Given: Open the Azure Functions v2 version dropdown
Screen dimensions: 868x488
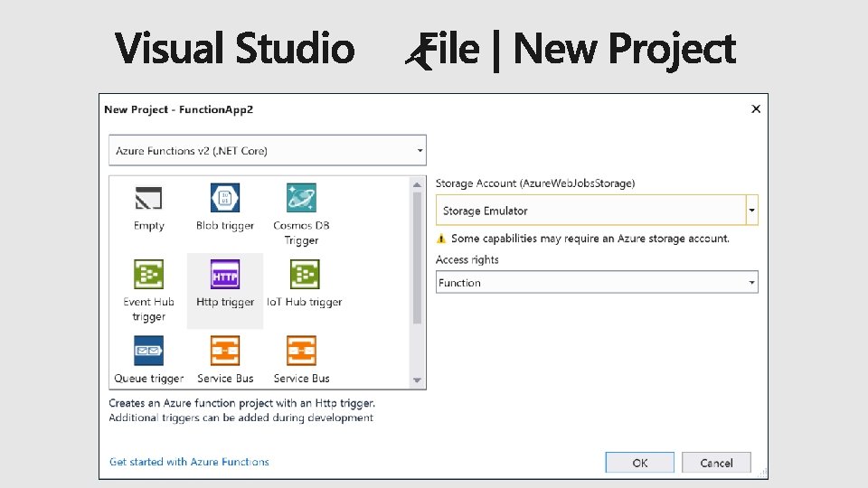Looking at the screenshot, I should pyautogui.click(x=268, y=150).
